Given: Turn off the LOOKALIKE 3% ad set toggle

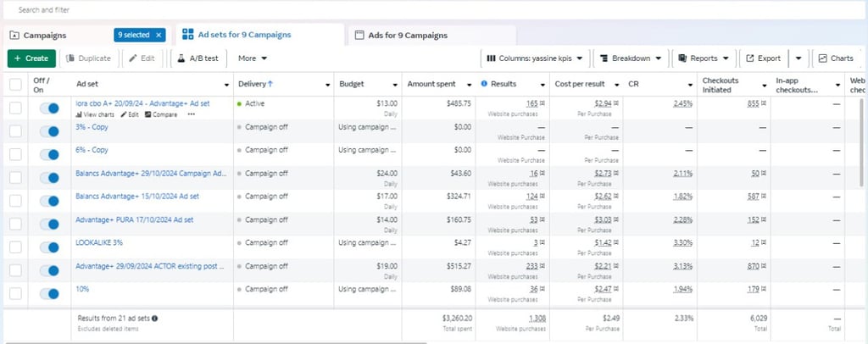Looking at the screenshot, I should tap(49, 247).
